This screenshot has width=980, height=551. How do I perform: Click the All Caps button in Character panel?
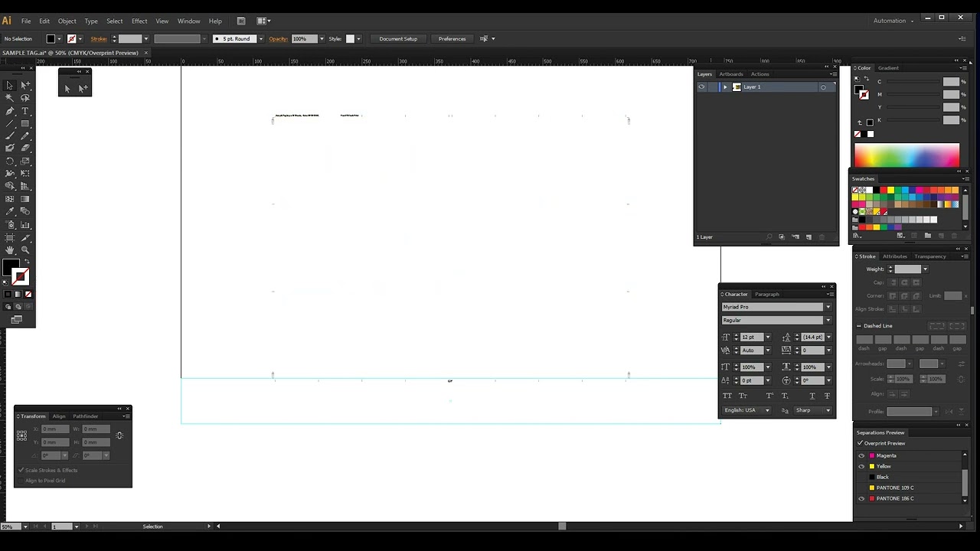[x=727, y=396]
